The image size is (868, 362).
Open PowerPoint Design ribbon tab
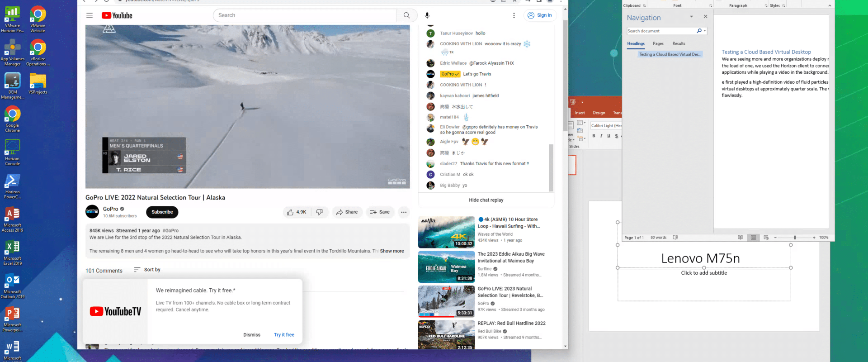point(599,113)
